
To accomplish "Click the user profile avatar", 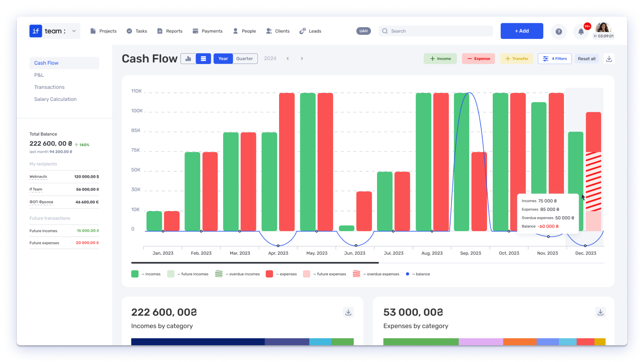I will click(603, 27).
